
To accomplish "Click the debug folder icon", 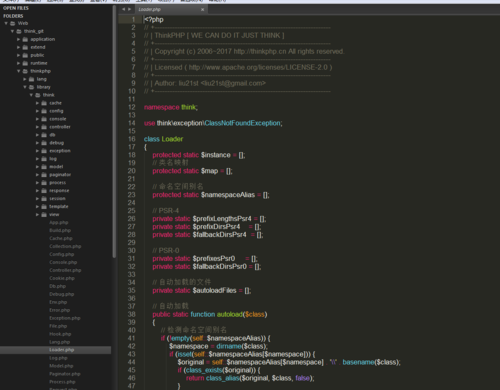I will click(x=44, y=143).
